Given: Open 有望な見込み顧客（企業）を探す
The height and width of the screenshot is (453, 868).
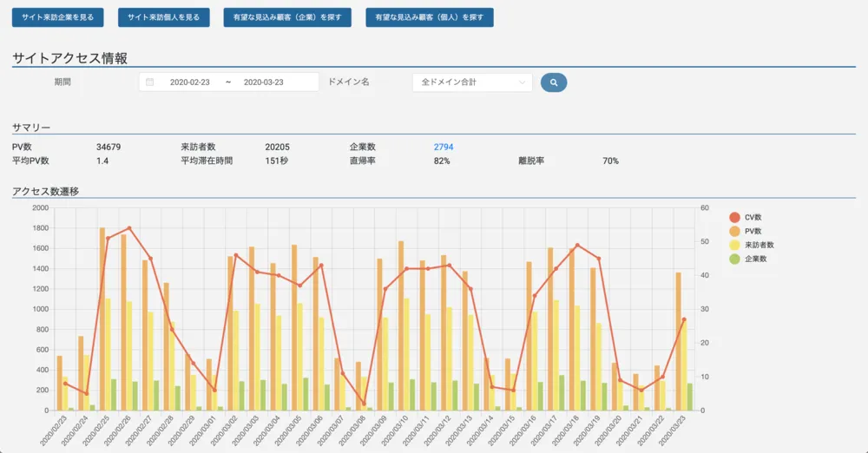Looking at the screenshot, I should pyautogui.click(x=287, y=17).
